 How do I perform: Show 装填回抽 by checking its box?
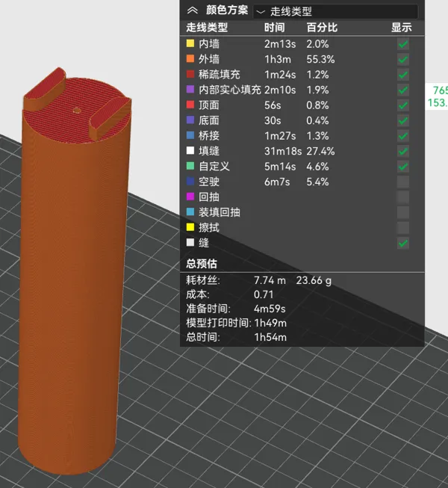(403, 212)
